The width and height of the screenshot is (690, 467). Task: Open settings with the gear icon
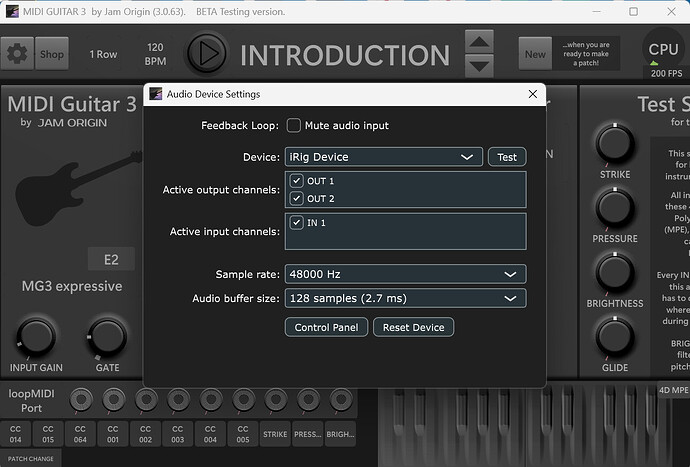click(x=17, y=54)
